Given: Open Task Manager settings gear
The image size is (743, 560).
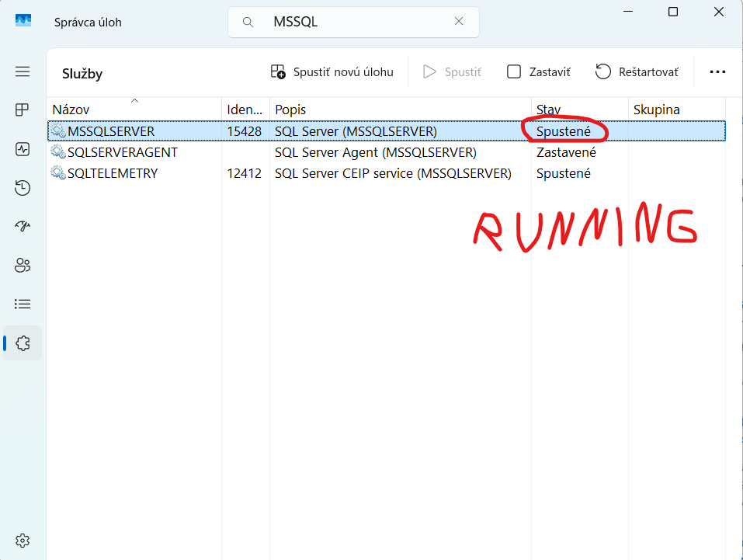Looking at the screenshot, I should (23, 541).
